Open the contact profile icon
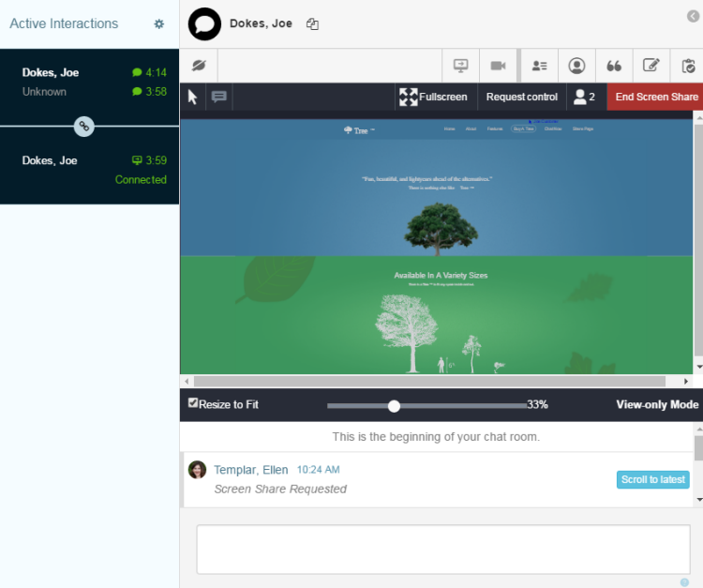Screen dimensions: 703x588 click(577, 66)
